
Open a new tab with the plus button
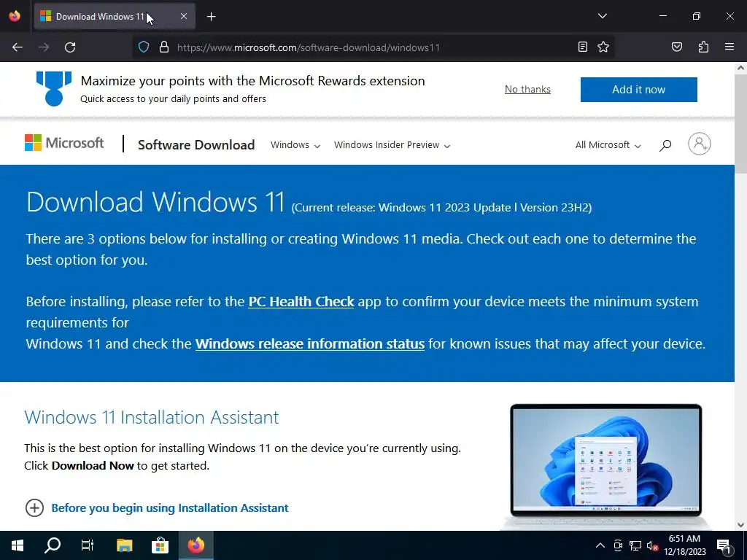[211, 17]
